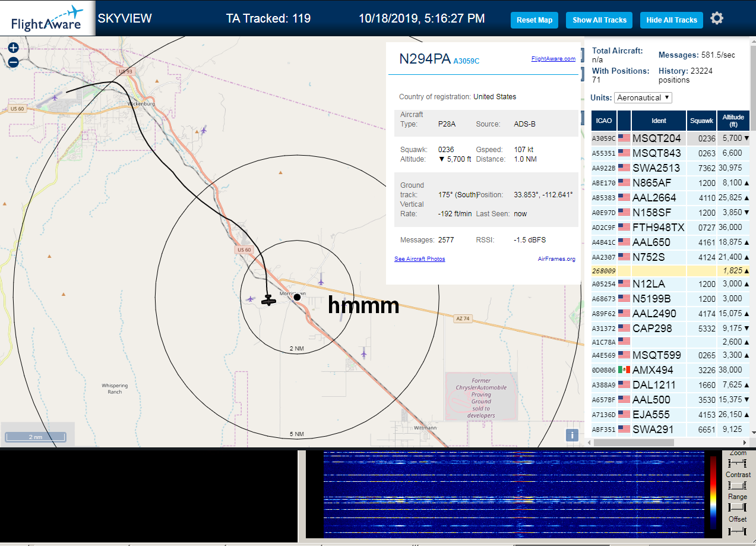The height and width of the screenshot is (546, 756).
Task: Click the US flag in the EJA555 row
Action: point(624,414)
